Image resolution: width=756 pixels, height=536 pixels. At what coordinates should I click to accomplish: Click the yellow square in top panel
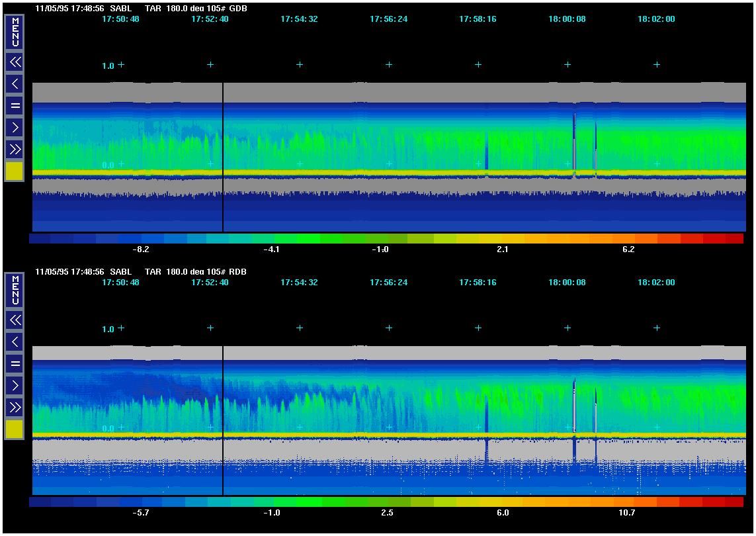(15, 171)
